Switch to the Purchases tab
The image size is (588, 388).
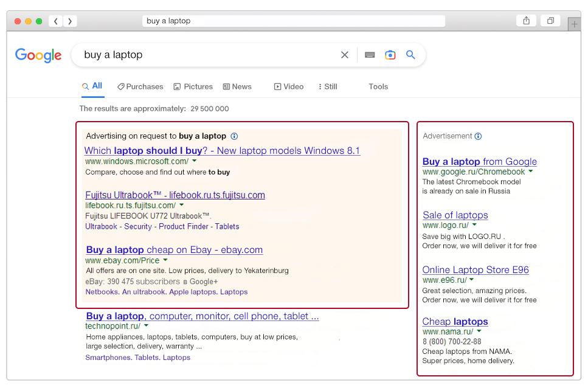tap(140, 86)
